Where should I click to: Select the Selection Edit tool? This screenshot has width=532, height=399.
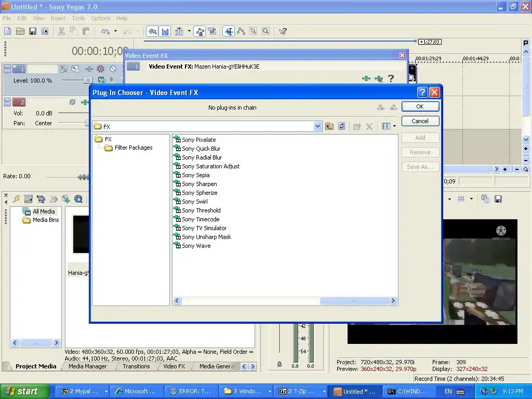(254, 32)
